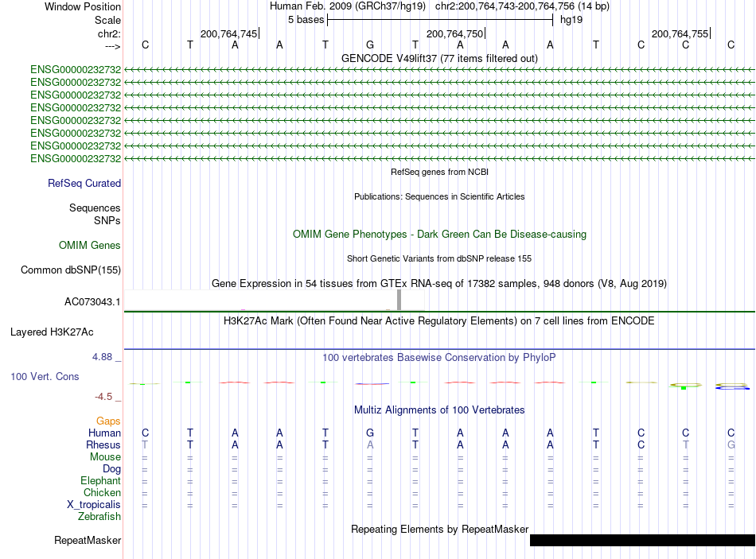Click the X_tropicalis species label
The image size is (756, 559).
point(94,505)
